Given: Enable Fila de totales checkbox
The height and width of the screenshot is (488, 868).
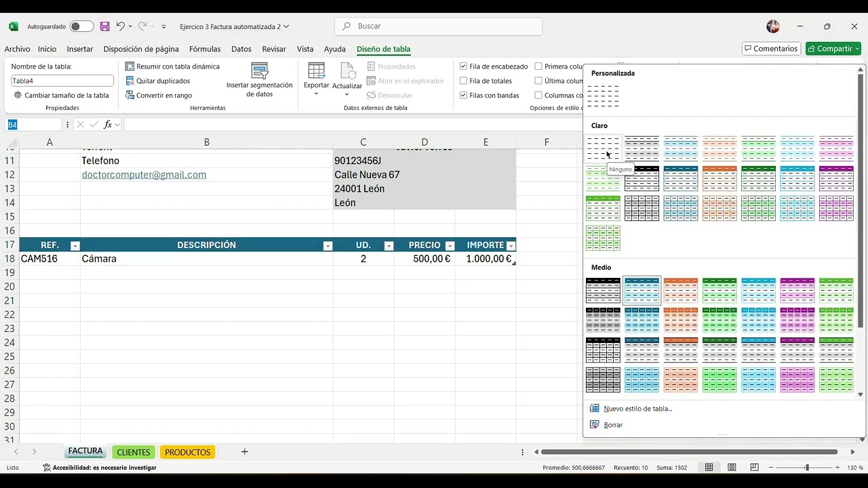Looking at the screenshot, I should [x=463, y=81].
